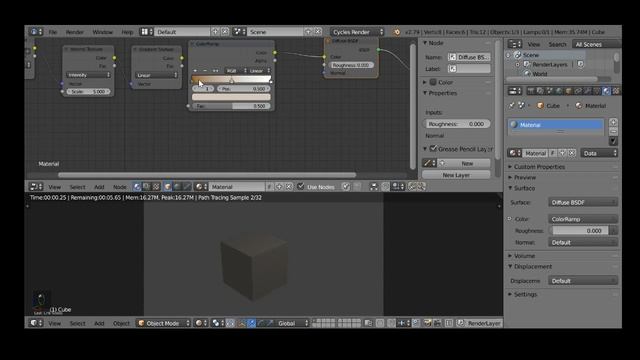Open the Outliner editor type selector
The image size is (640, 360).
(x=514, y=44)
